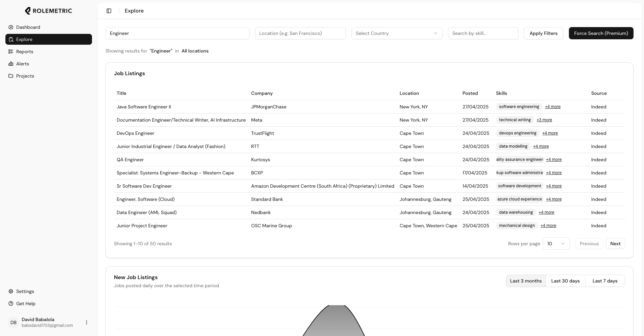Open the Dashboard page
Screen dimensions: 644x336
click(49, 27)
